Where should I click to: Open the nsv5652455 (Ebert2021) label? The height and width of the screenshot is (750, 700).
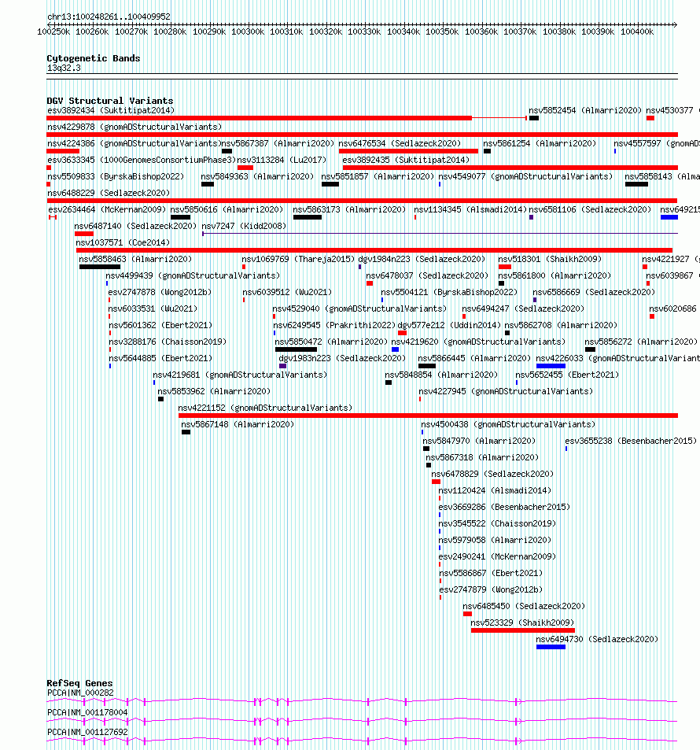pos(567,375)
